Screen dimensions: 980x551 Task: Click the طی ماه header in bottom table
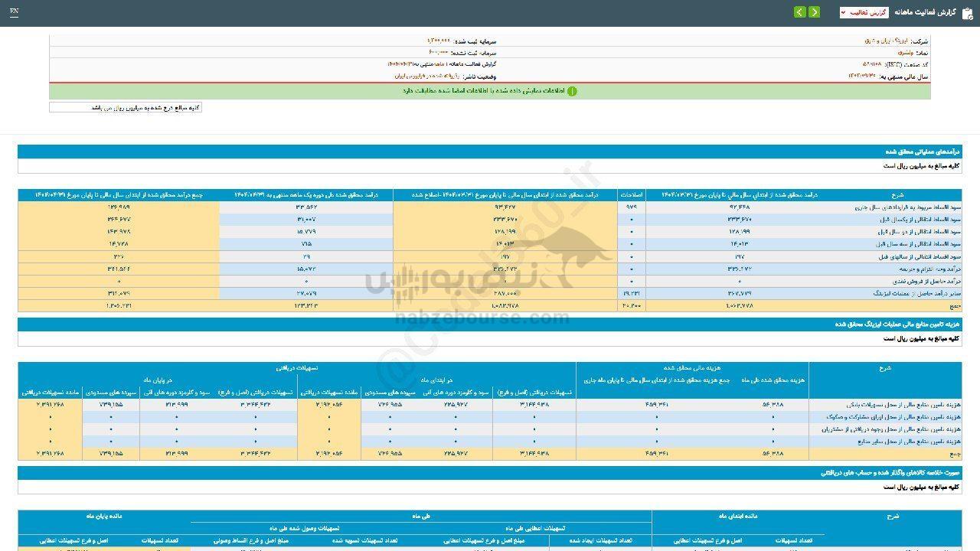(421, 517)
